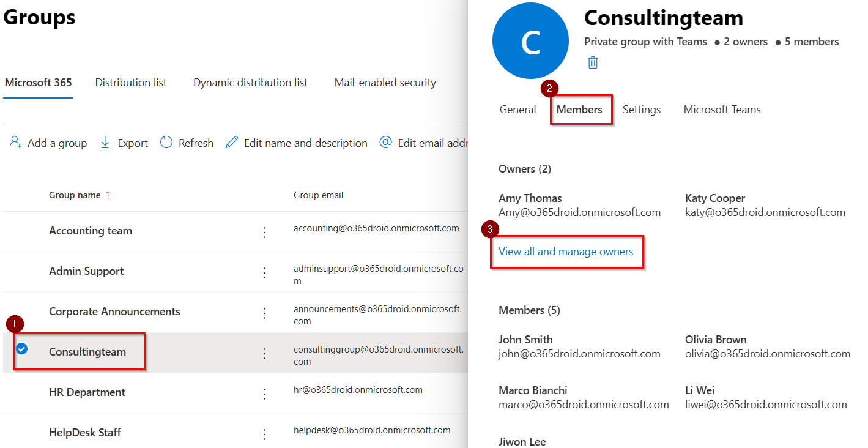The image size is (868, 448).
Task: Open the Admin Support actions menu
Action: tap(264, 272)
